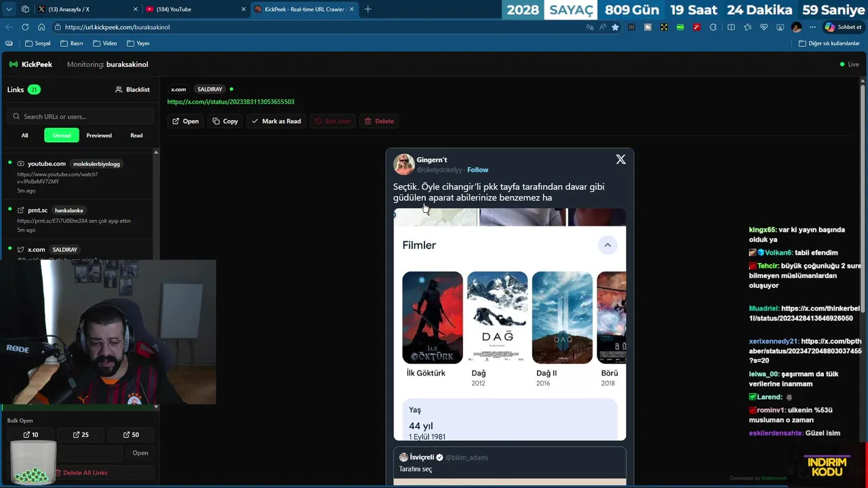The width and height of the screenshot is (868, 488).
Task: Click the screenshot capture toolbar icon
Action: [x=780, y=27]
